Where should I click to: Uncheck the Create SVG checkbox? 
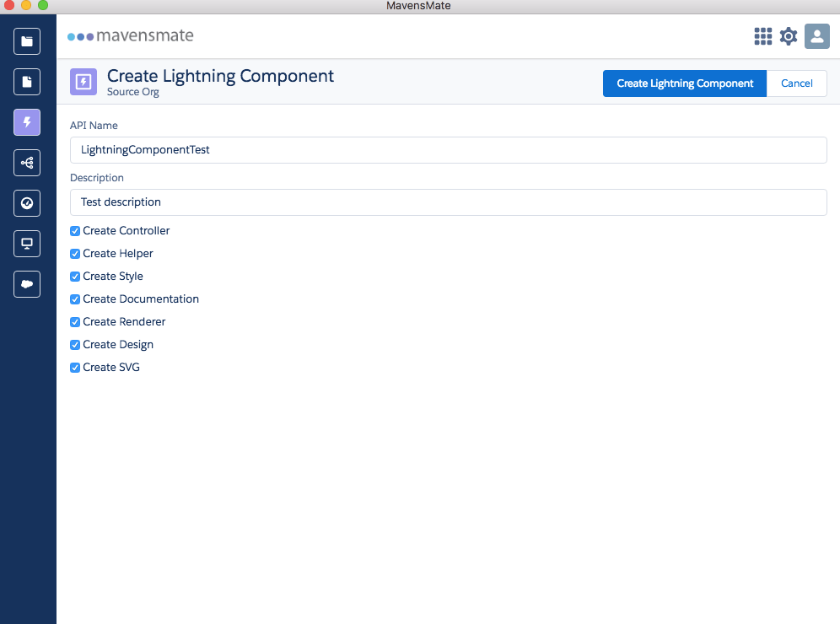click(75, 368)
